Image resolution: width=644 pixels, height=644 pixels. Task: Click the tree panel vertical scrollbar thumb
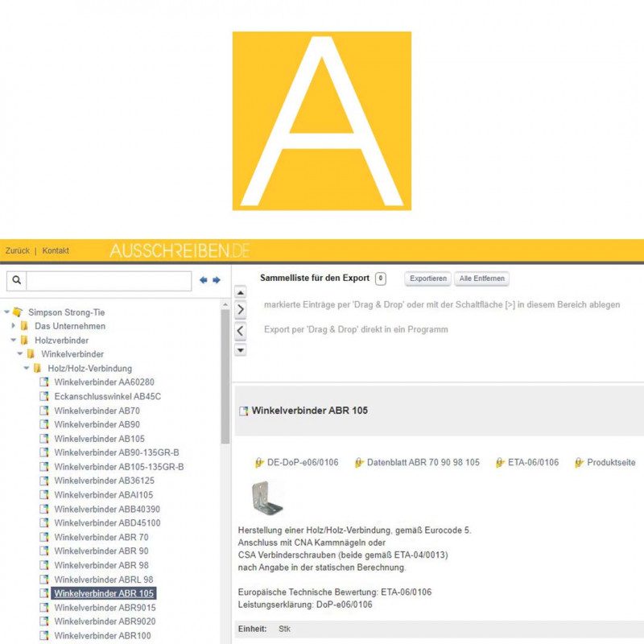(x=225, y=376)
